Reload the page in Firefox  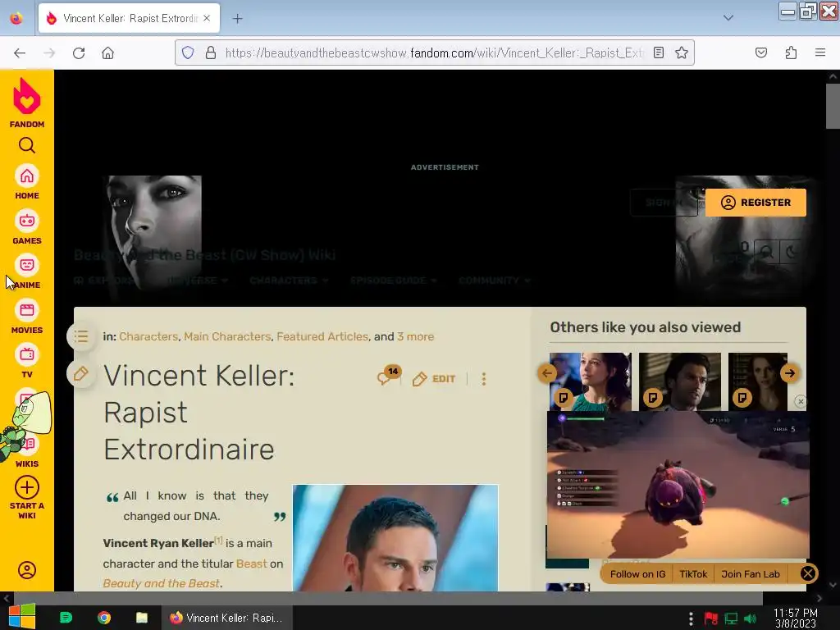79,53
